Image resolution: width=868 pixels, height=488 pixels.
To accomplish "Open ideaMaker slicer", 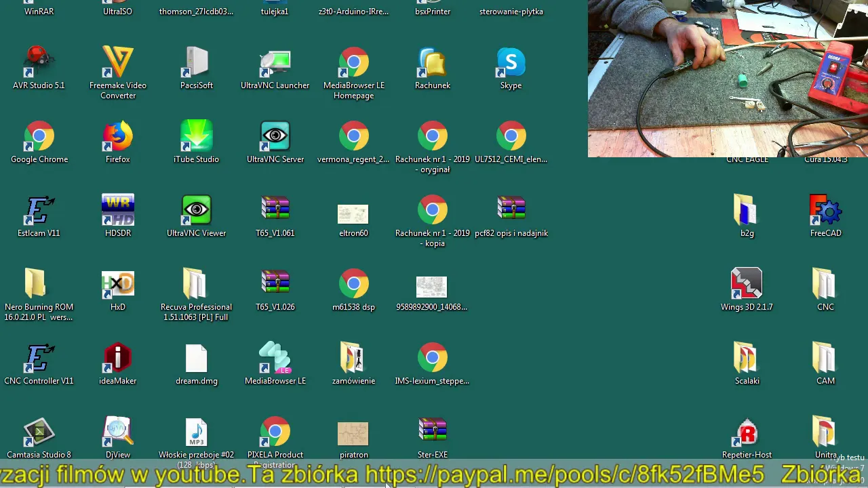I will 118,363.
